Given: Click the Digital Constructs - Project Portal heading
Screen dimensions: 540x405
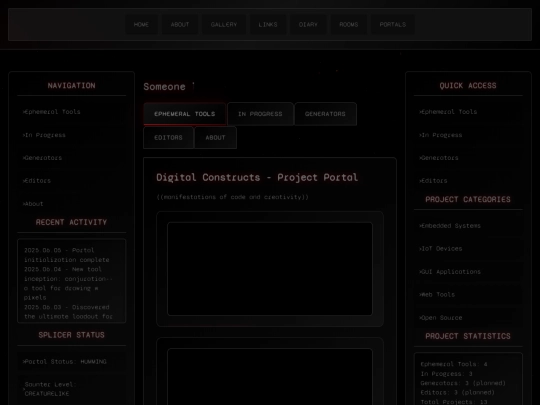Looking at the screenshot, I should [257, 177].
